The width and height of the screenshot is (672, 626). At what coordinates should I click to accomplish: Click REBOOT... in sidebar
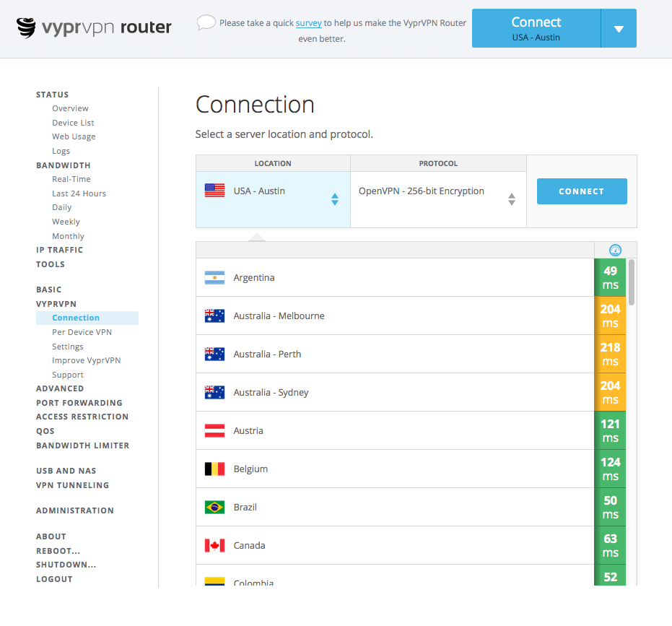coord(58,551)
